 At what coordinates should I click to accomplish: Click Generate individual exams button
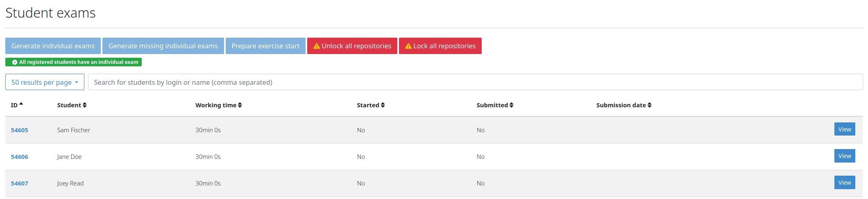coord(53,46)
